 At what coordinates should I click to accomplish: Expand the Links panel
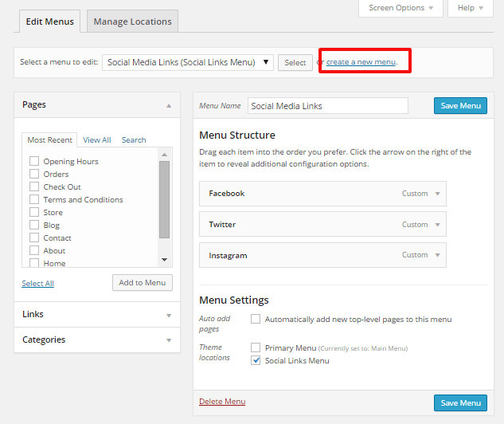click(169, 315)
